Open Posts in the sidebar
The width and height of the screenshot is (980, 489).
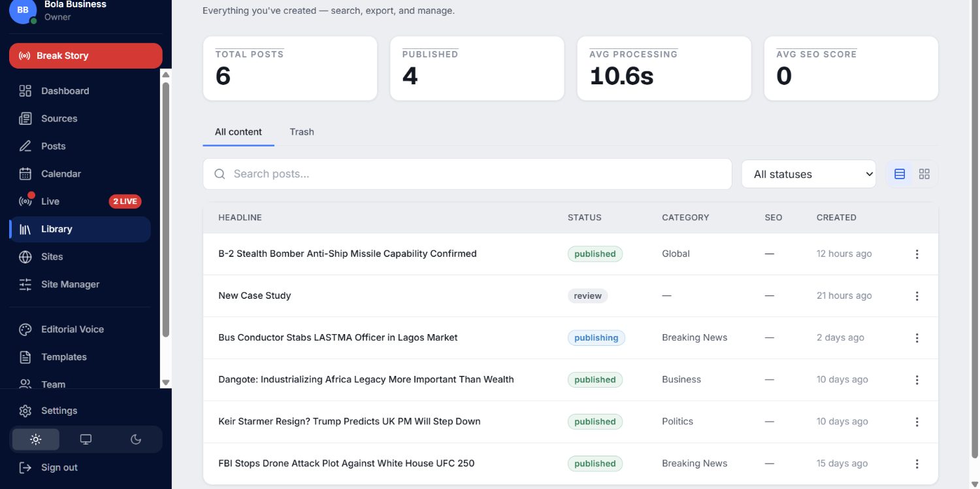coord(80,146)
